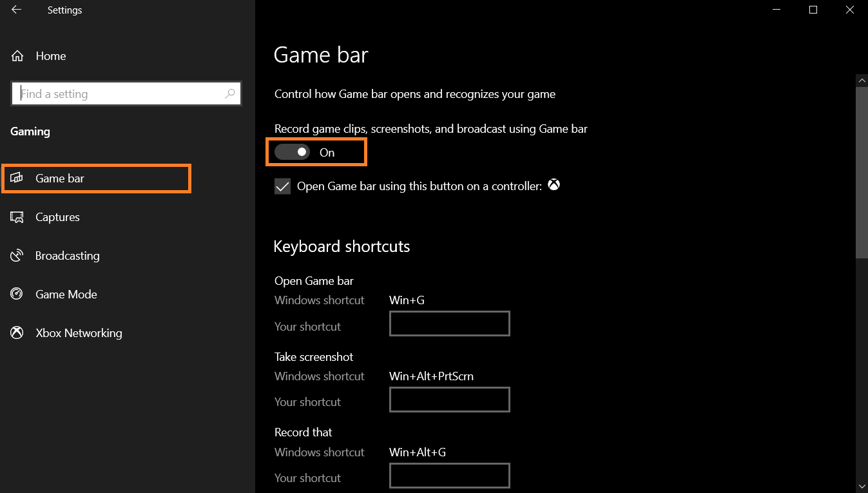Click the Win+Alt+G shortcut text
Image resolution: width=868 pixels, height=493 pixels.
(418, 452)
